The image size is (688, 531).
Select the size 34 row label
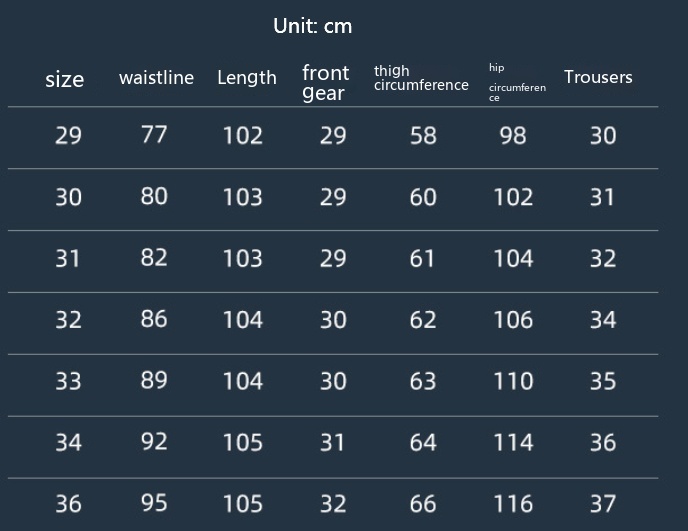[68, 442]
